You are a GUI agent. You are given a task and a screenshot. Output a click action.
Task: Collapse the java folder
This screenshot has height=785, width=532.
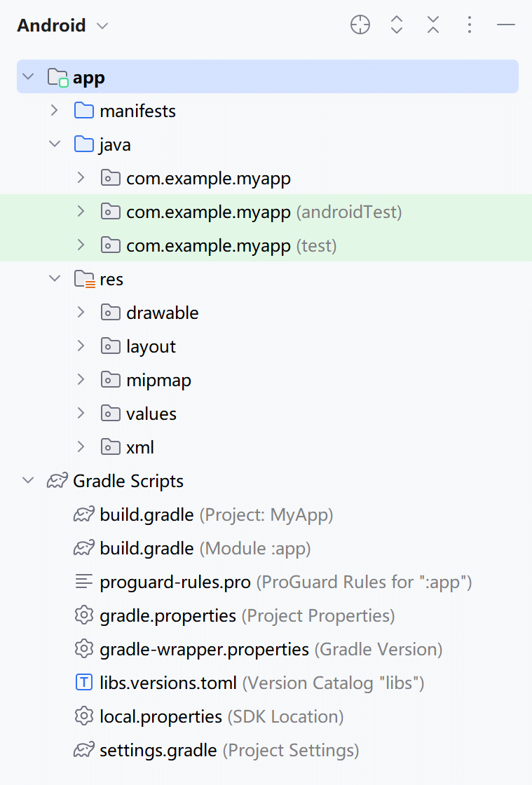click(54, 144)
